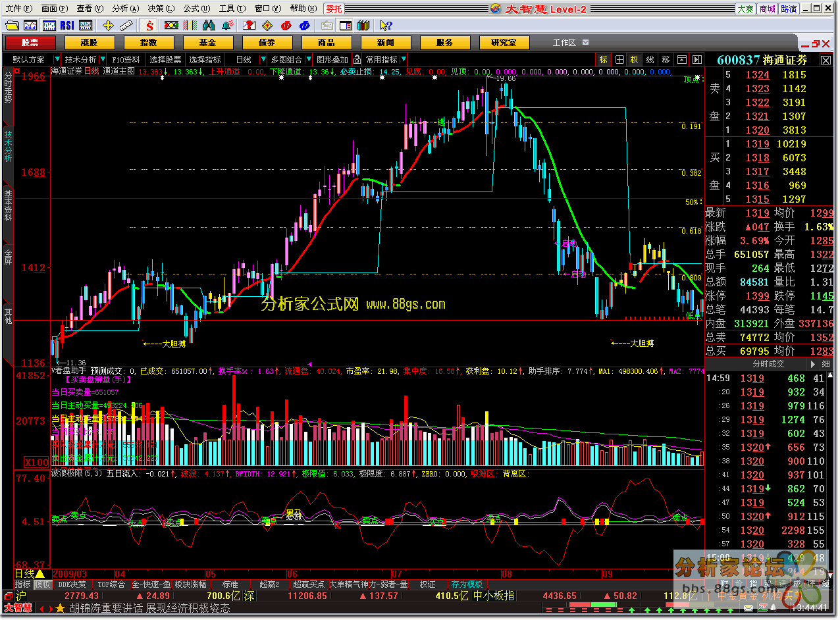840x620 pixels.
Task: Click the 委托 order button
Action: click(334, 9)
